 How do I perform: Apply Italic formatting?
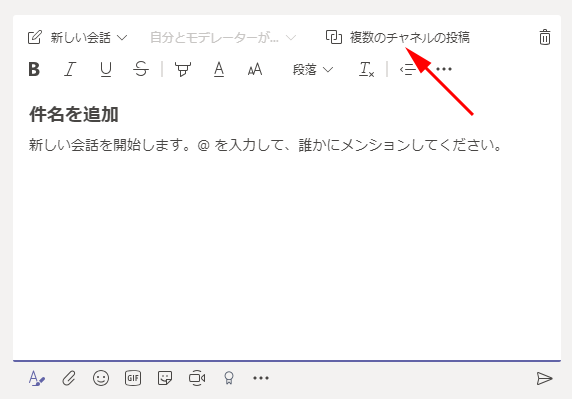click(x=70, y=69)
